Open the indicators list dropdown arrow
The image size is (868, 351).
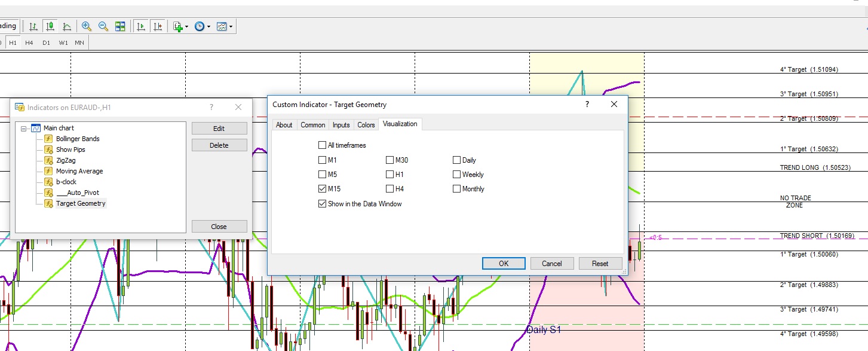tap(186, 27)
